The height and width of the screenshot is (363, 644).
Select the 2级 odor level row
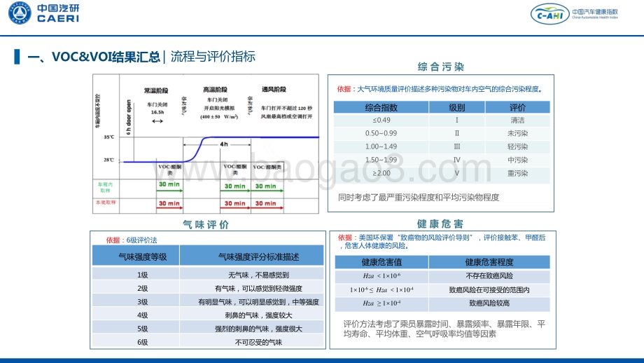coord(208,288)
